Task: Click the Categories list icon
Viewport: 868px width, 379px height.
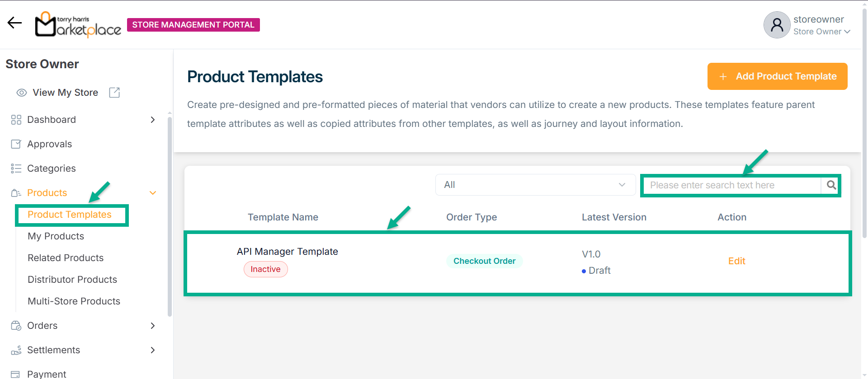Action: click(16, 168)
